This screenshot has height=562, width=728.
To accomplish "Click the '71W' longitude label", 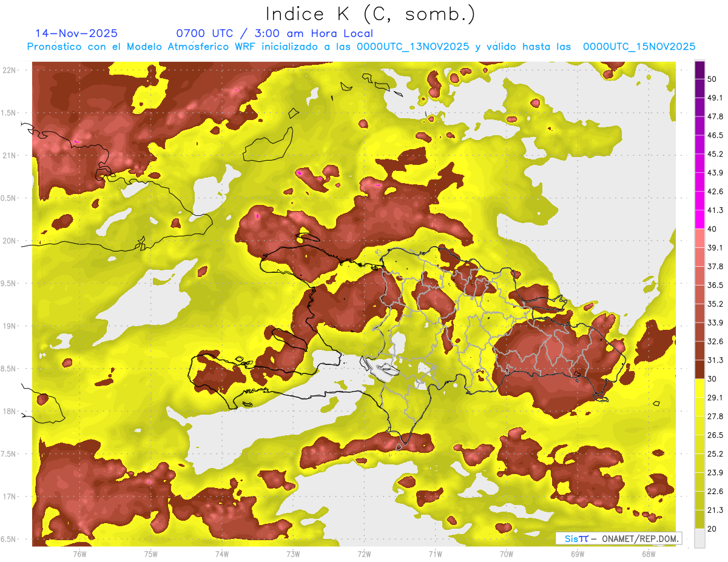I will point(435,554).
